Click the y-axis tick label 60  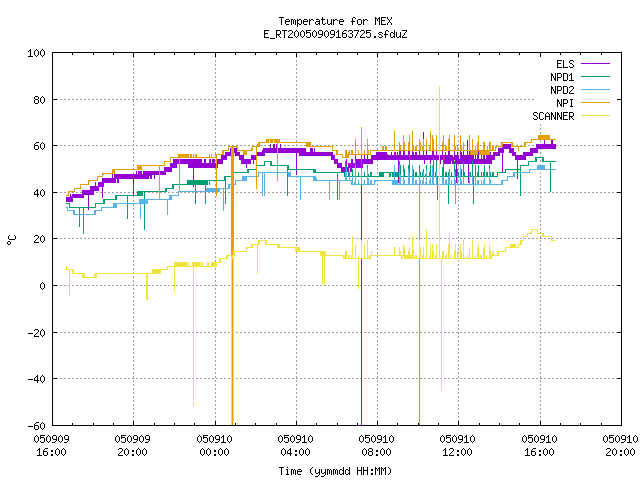point(39,146)
